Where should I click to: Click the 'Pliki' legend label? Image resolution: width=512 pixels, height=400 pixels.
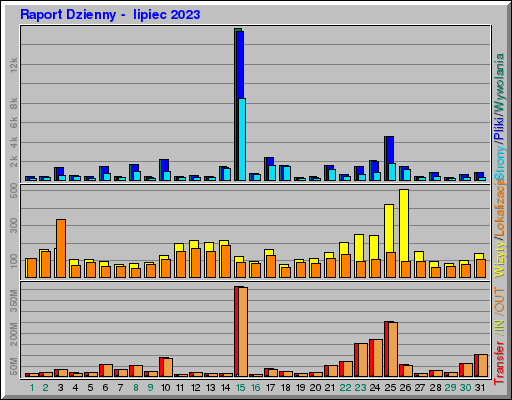(x=500, y=128)
